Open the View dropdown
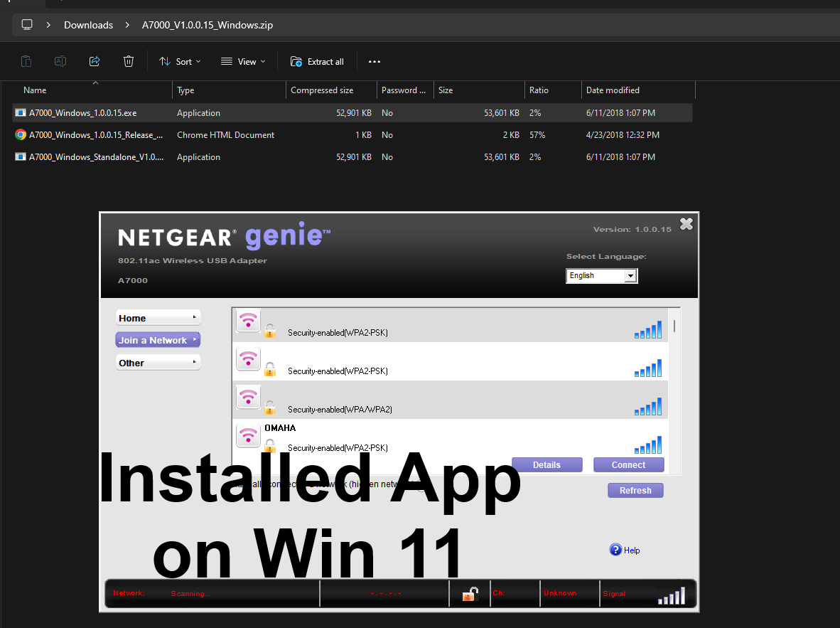This screenshot has width=840, height=628. [243, 62]
